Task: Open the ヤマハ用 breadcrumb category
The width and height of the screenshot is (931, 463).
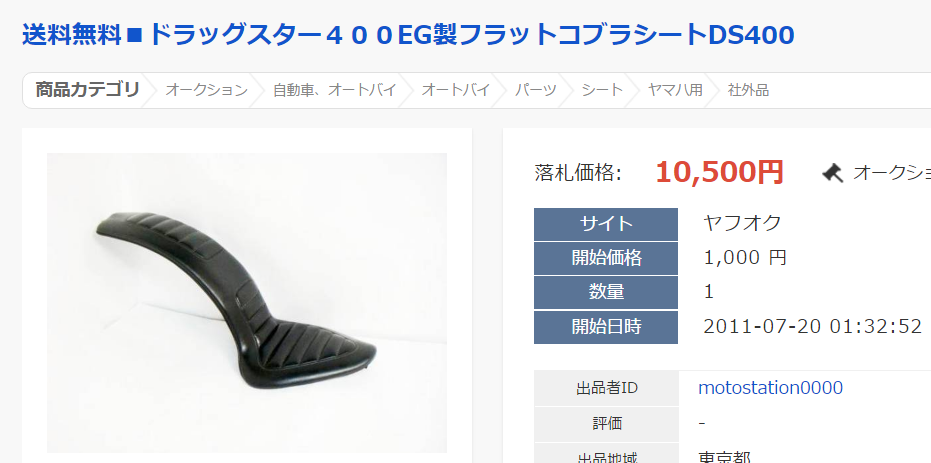Action: click(x=676, y=90)
